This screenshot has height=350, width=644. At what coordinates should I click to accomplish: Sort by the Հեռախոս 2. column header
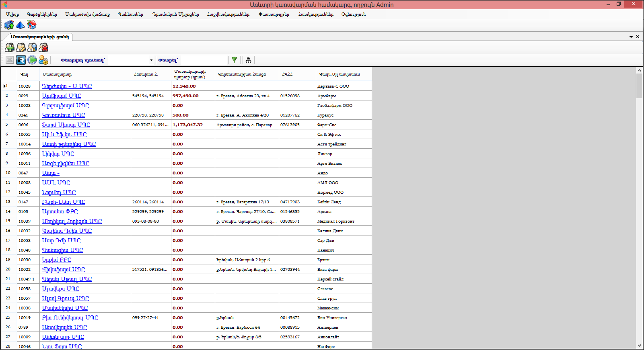click(x=151, y=74)
